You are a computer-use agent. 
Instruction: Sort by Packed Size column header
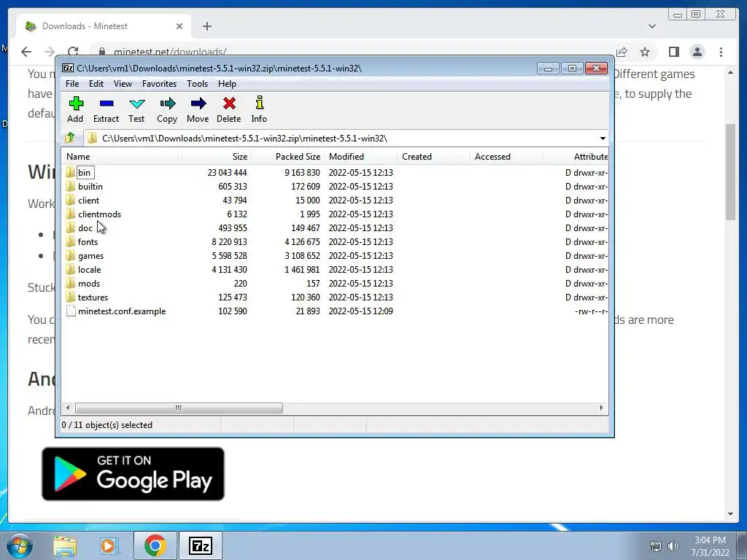[287, 156]
